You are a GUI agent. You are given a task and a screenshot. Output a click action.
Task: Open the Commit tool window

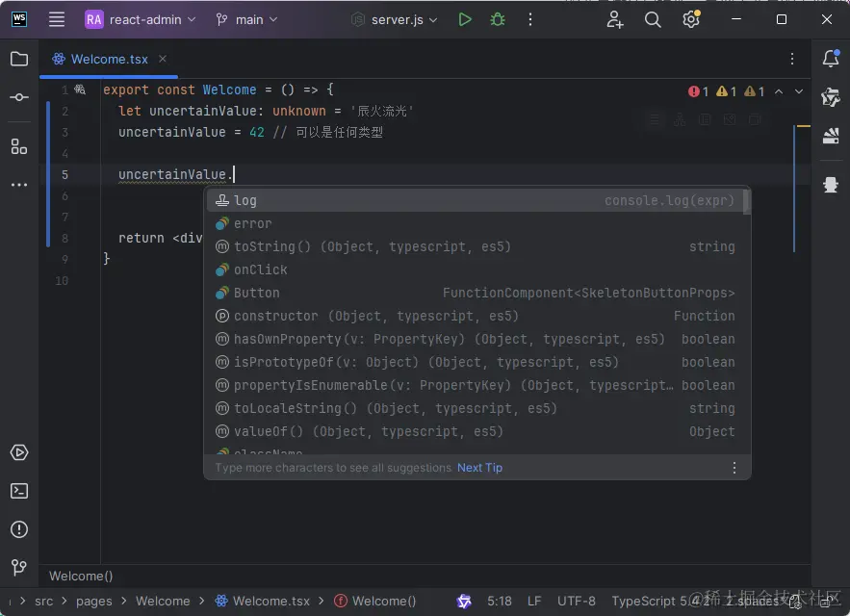click(19, 97)
